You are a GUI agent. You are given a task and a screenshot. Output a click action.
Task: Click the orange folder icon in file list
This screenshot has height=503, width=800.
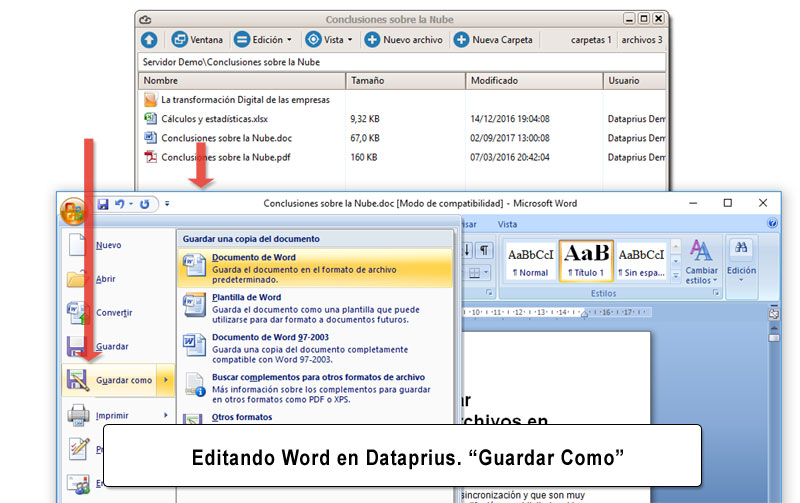coord(150,99)
